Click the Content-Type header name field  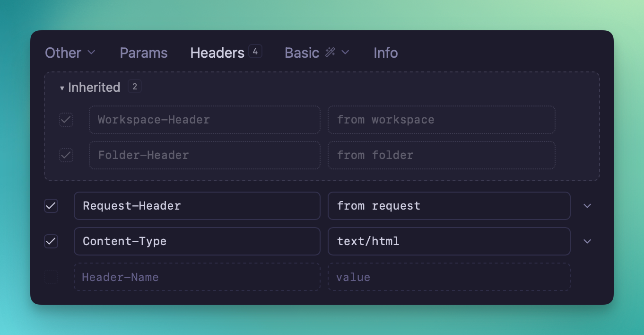[197, 241]
